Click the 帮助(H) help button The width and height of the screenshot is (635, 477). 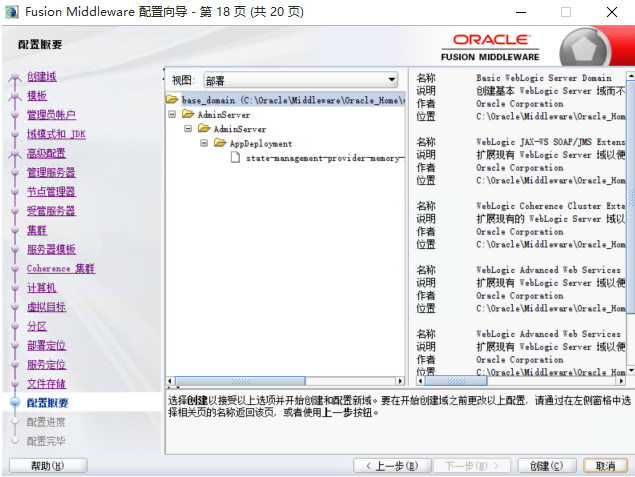(48, 466)
